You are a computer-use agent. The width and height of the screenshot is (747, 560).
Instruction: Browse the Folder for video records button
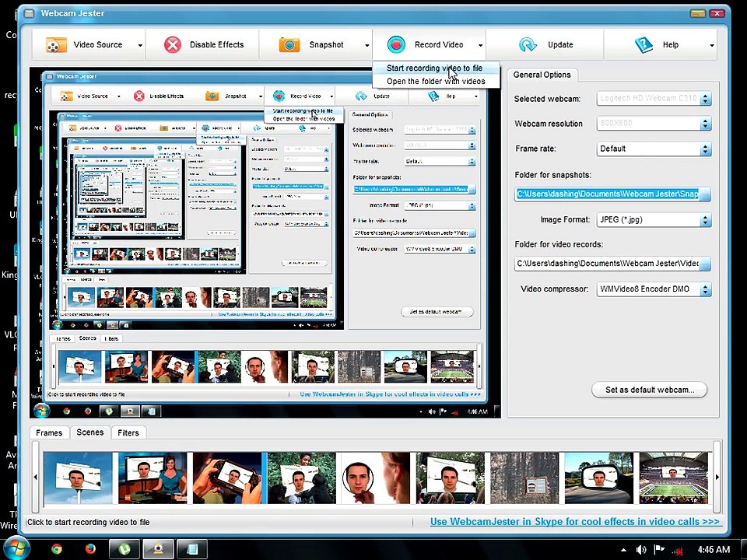[x=705, y=264]
